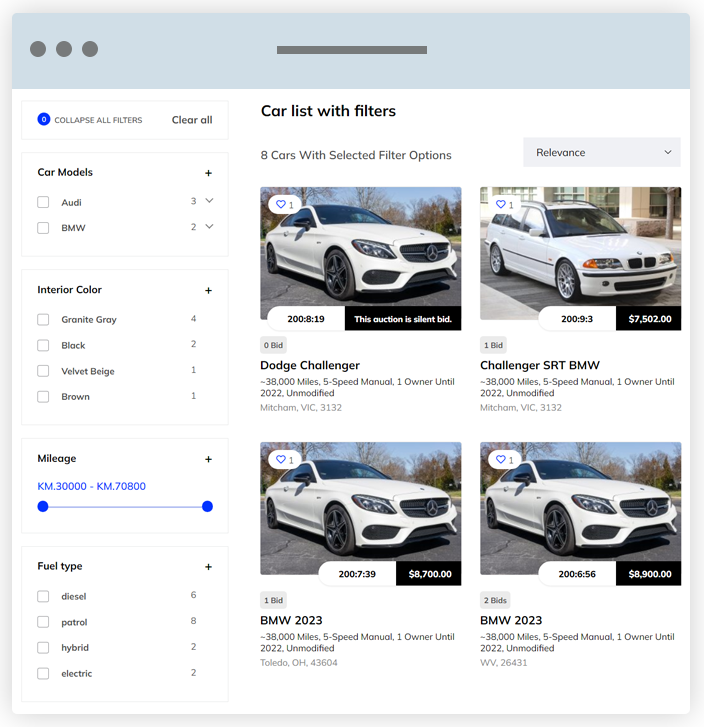Viewport: 704px width, 727px height.
Task: Click the $8,700.00 price tag
Action: click(429, 574)
